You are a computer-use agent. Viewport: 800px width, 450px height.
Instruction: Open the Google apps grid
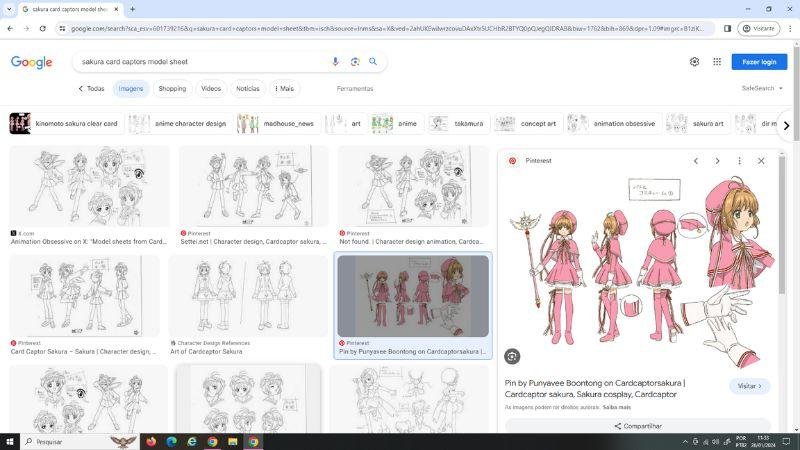[717, 62]
